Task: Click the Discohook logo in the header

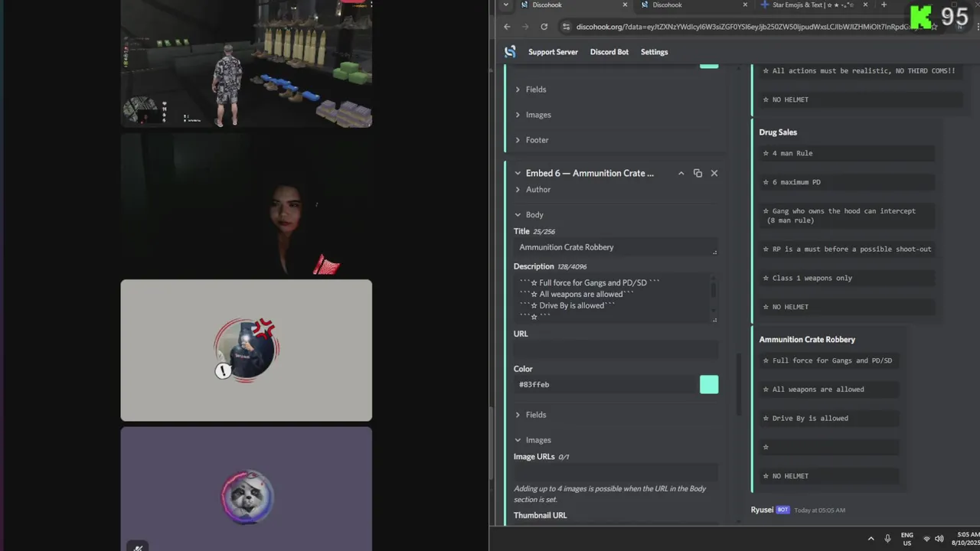Action: (x=510, y=52)
